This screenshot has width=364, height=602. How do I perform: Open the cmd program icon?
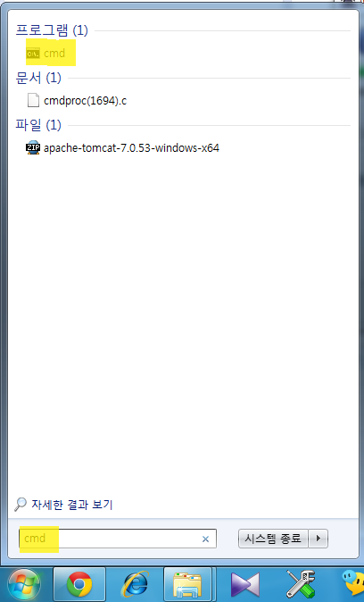pos(33,53)
